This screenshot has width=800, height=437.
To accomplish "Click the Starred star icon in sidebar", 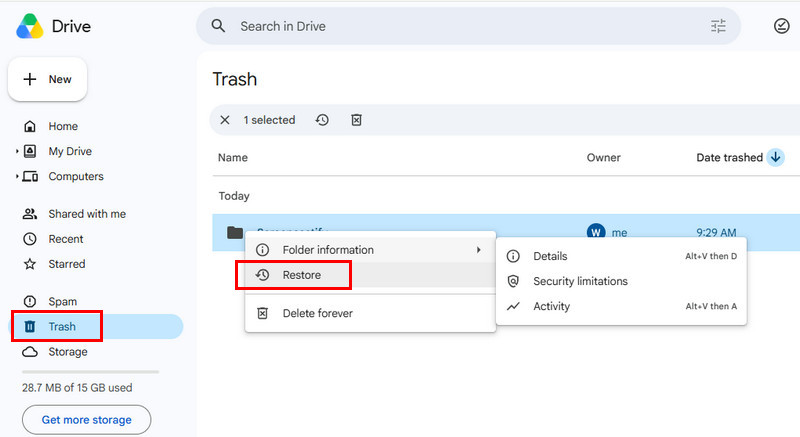I will (30, 264).
